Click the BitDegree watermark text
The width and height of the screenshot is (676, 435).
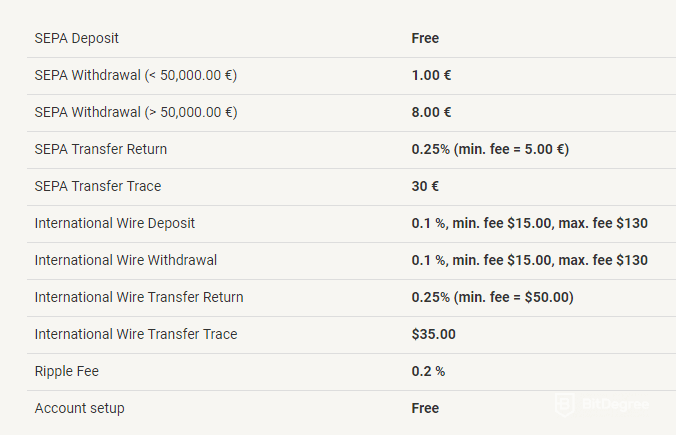coord(615,404)
